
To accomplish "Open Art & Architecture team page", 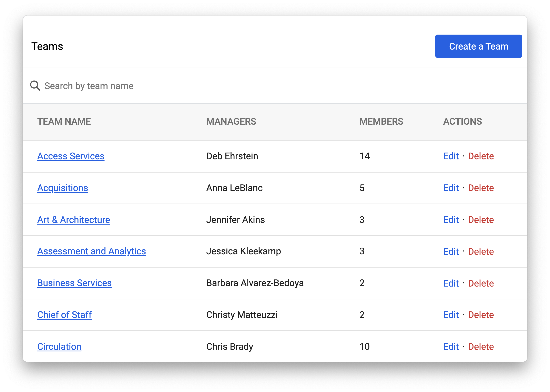I will 74,220.
